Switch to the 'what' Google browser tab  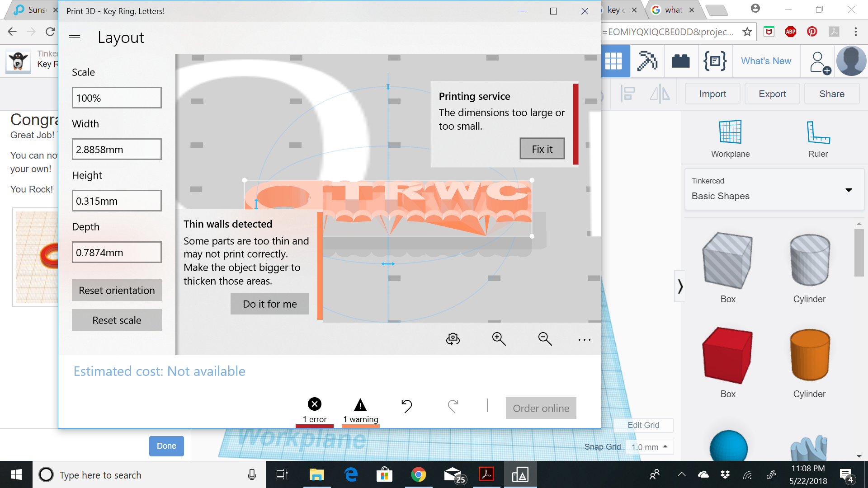click(673, 10)
